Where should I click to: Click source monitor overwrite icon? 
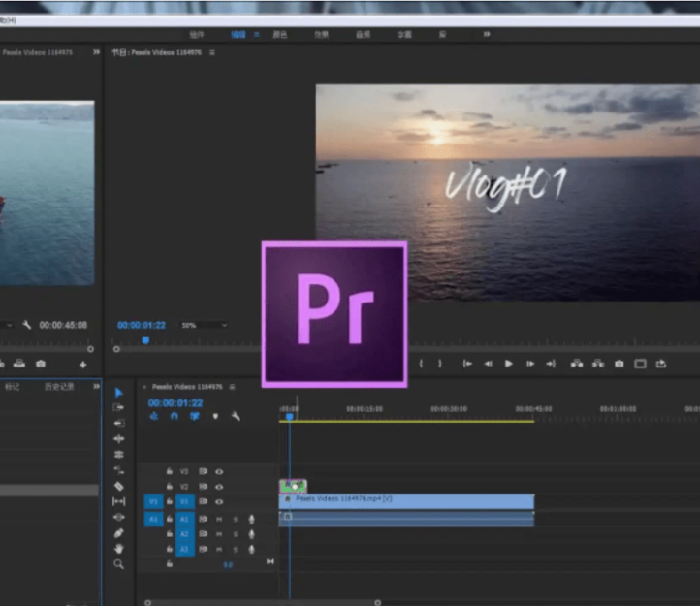coord(19,364)
